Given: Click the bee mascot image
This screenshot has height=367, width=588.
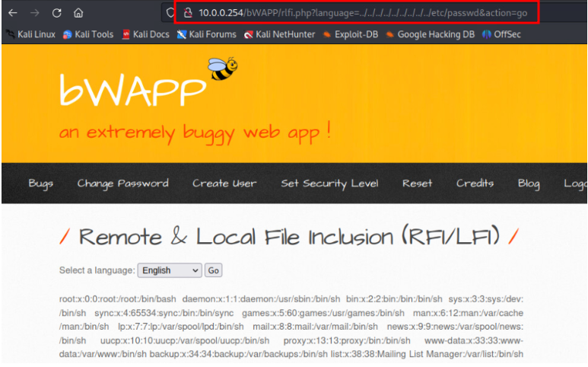Looking at the screenshot, I should (x=223, y=69).
